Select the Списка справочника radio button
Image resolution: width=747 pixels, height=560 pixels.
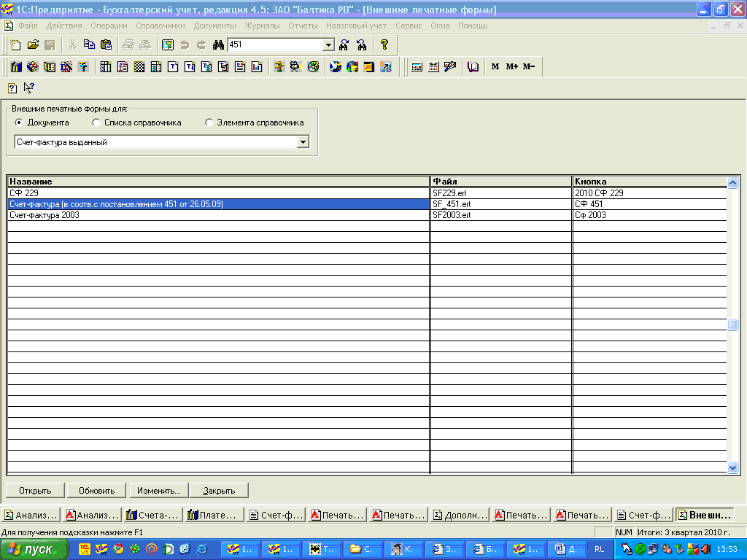pyautogui.click(x=96, y=122)
